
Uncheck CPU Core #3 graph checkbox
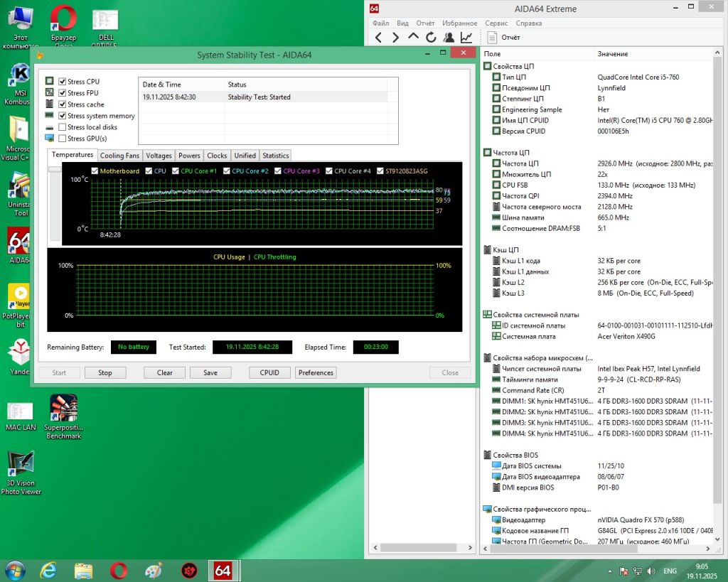click(x=278, y=171)
